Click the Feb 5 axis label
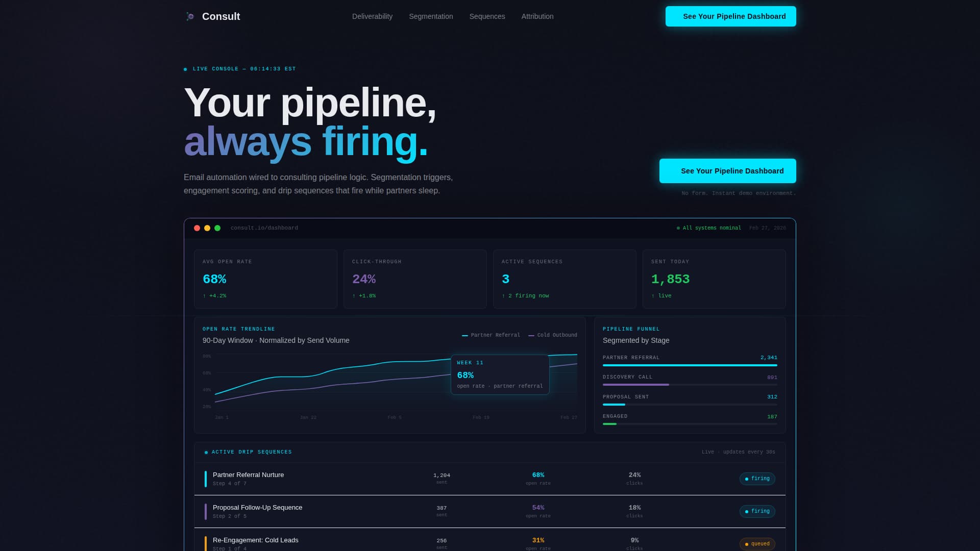Screen dimensions: 980x551 [395, 417]
